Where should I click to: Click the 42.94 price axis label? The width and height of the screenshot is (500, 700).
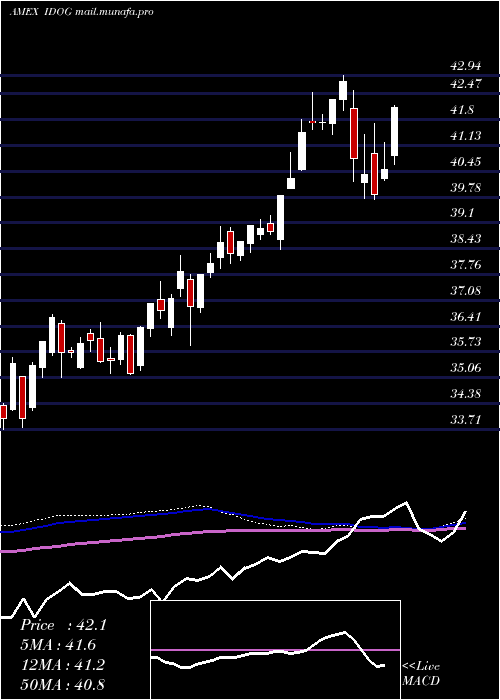click(x=466, y=67)
